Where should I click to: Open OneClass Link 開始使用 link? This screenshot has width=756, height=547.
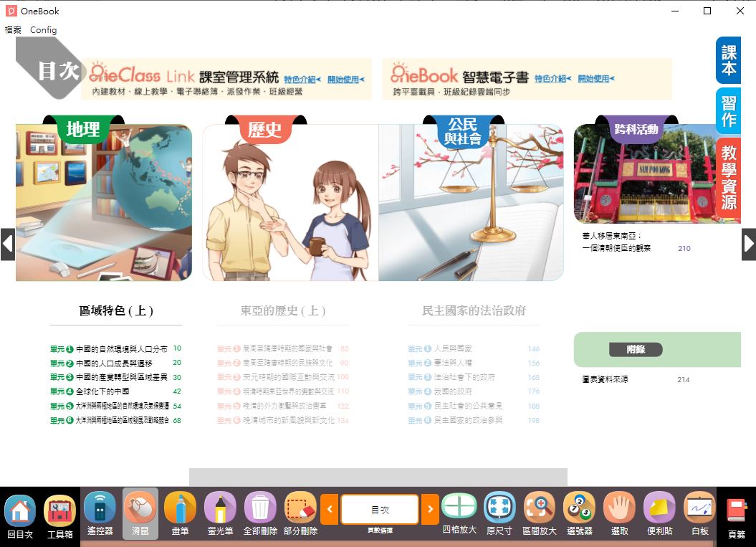345,79
